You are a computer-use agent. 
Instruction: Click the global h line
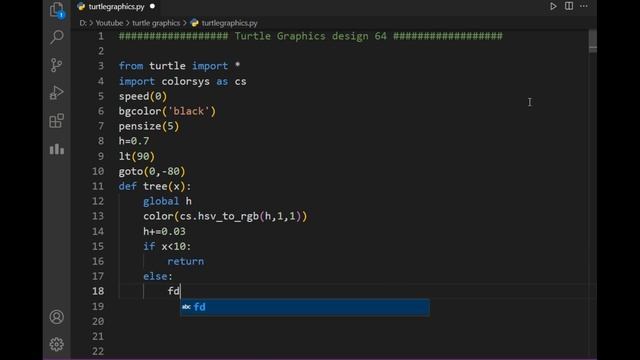coord(167,201)
